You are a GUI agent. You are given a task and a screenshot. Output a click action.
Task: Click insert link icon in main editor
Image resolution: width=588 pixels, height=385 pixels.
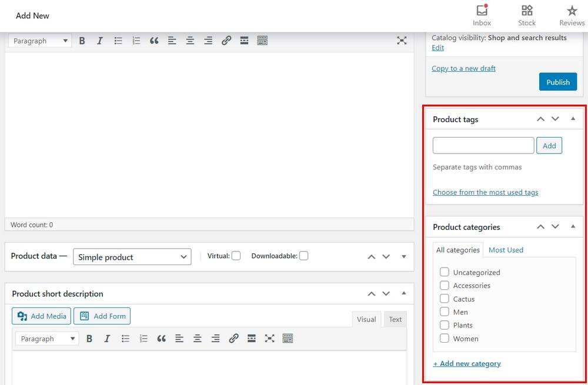[x=226, y=41]
